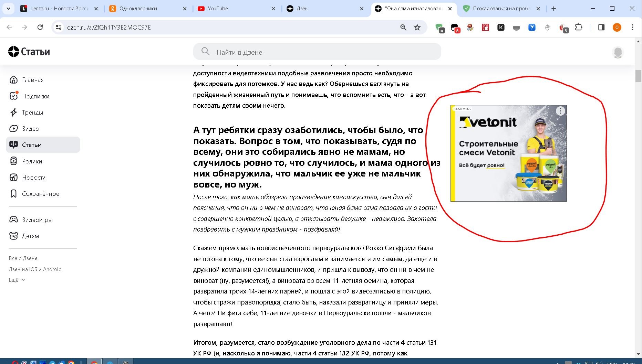The height and width of the screenshot is (364, 642).
Task: Open Сохранённое bookmarks section
Action: coord(40,194)
